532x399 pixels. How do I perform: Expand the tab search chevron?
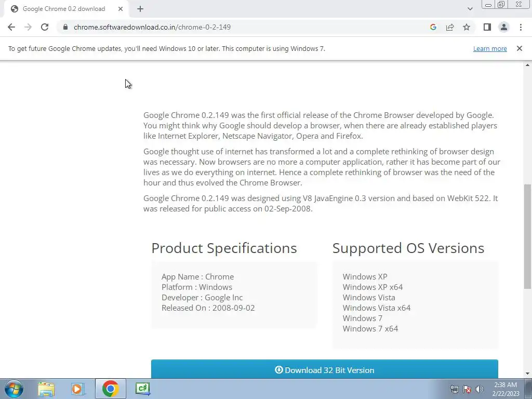point(470,9)
